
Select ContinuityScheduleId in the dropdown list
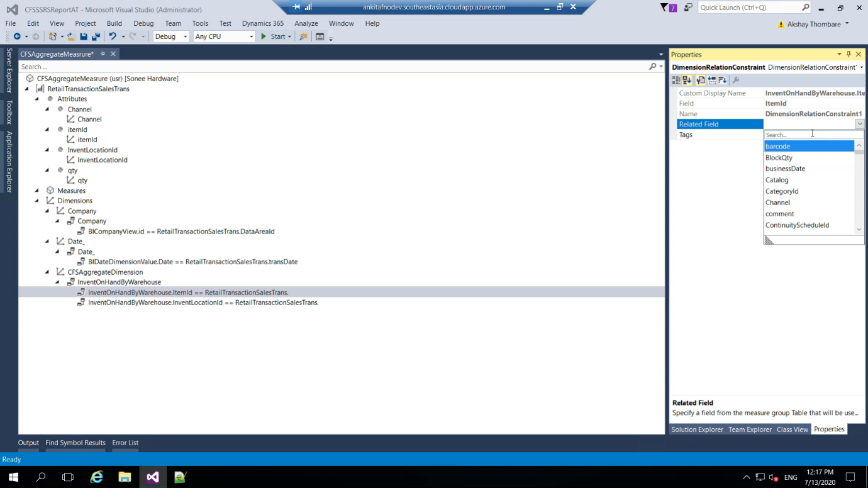[x=809, y=225]
